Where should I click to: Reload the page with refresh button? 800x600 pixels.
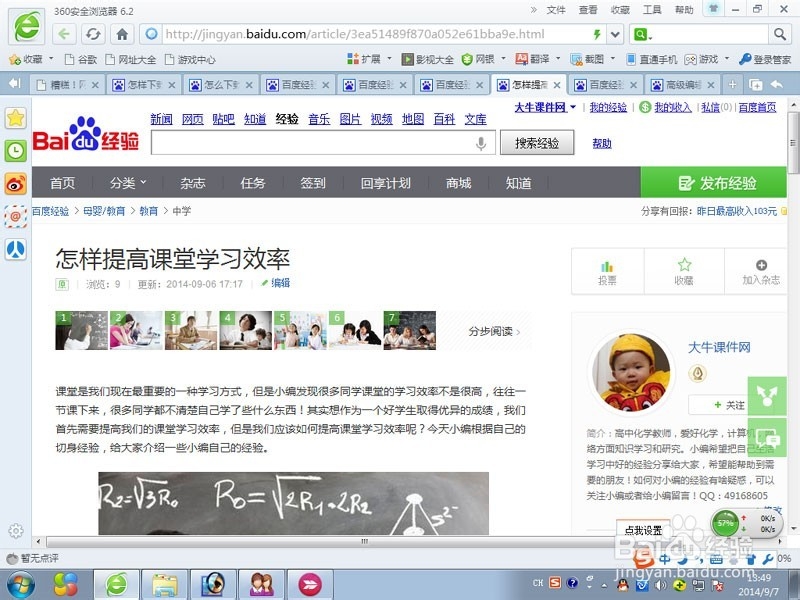coord(93,34)
